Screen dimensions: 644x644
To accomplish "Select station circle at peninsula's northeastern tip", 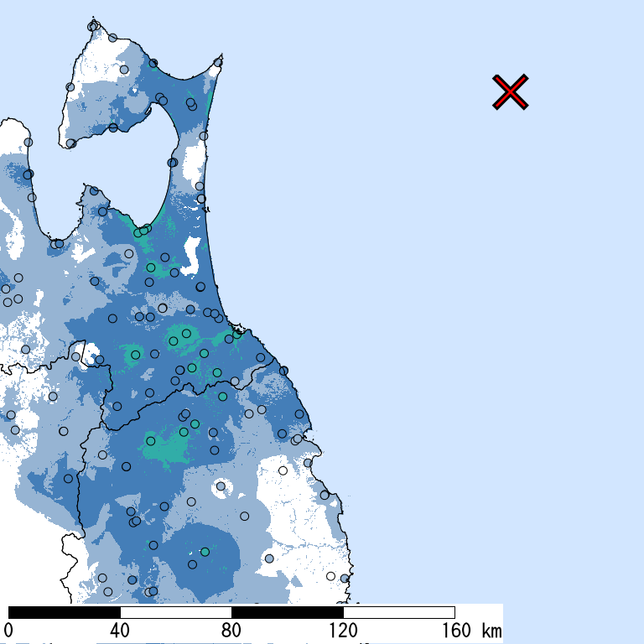I will pos(218,62).
